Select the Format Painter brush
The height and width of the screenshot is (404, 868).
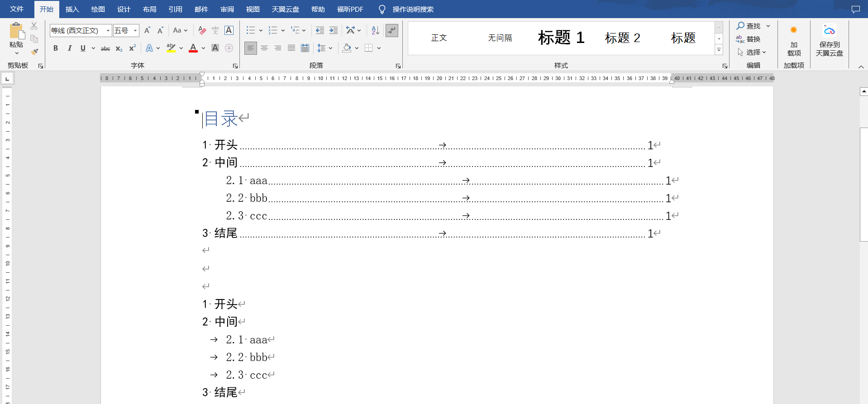[x=34, y=52]
